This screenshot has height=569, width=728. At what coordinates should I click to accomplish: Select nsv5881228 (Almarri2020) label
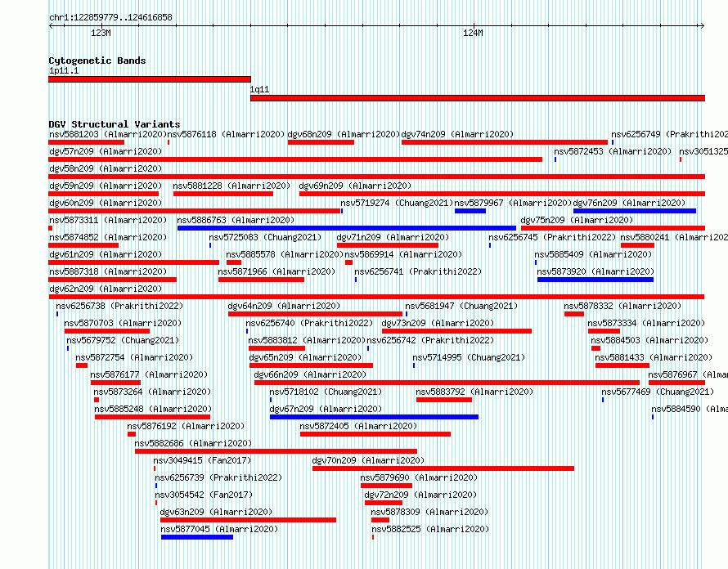[x=231, y=186]
